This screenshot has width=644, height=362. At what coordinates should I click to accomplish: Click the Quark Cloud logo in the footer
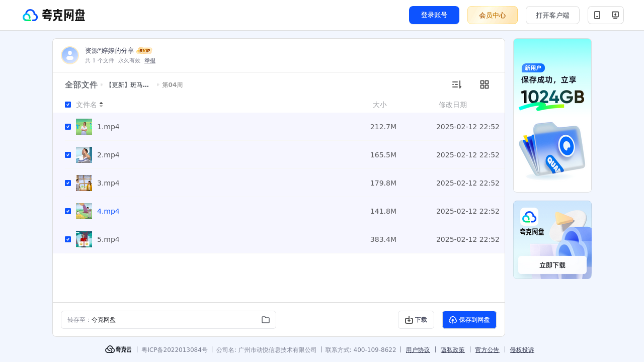[118, 349]
